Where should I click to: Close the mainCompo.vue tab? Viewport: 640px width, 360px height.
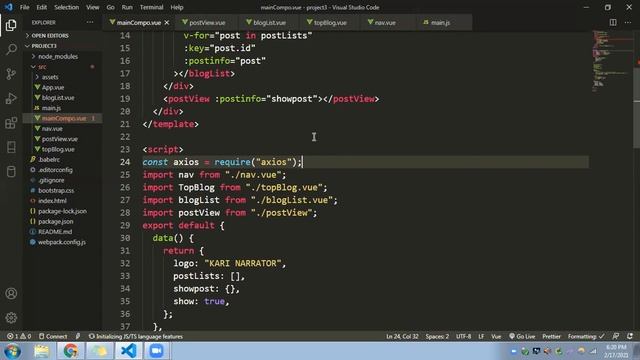tap(167, 23)
